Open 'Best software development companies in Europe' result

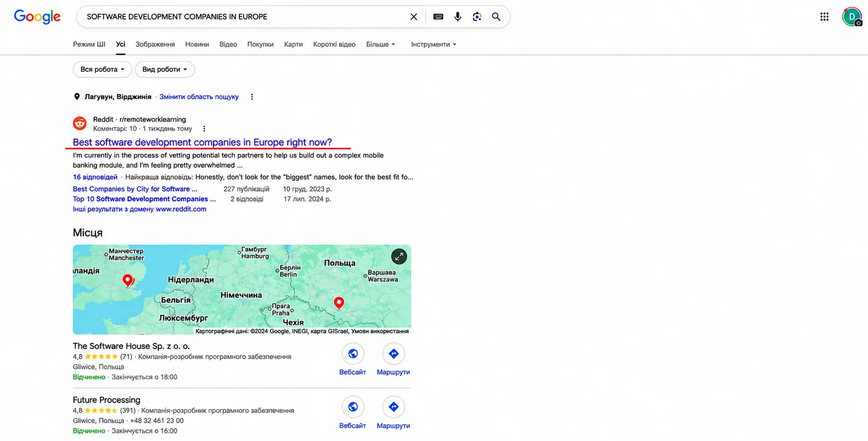click(202, 142)
